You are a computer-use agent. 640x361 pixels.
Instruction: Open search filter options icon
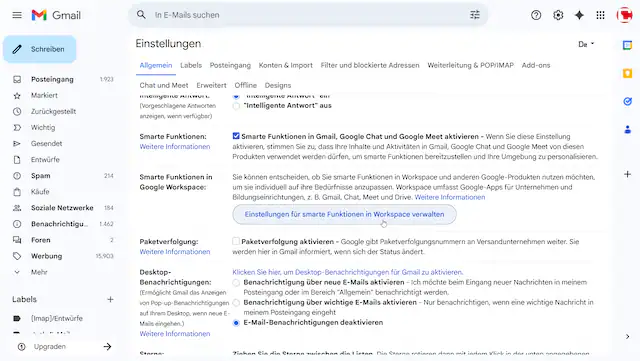475,15
